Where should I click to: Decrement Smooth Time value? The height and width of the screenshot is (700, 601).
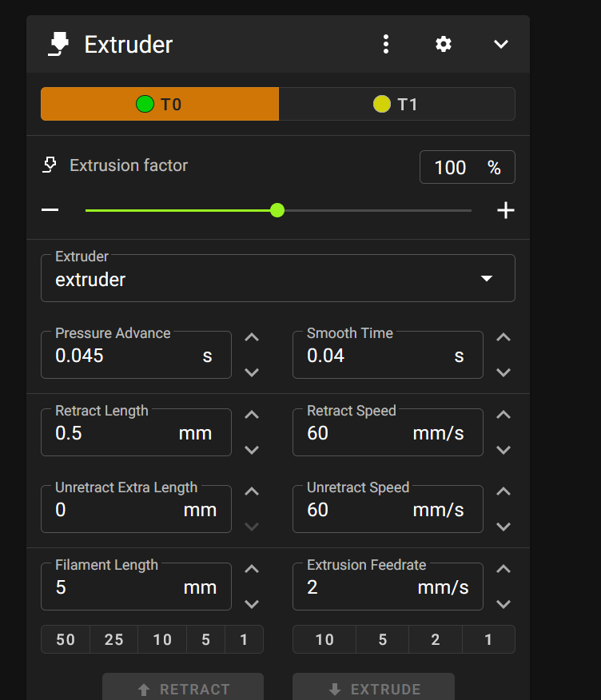(503, 372)
